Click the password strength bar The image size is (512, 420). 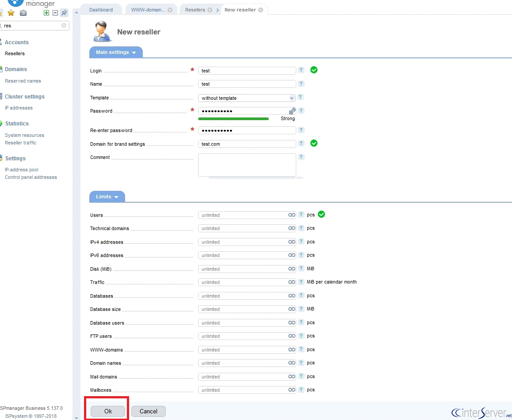(x=233, y=119)
